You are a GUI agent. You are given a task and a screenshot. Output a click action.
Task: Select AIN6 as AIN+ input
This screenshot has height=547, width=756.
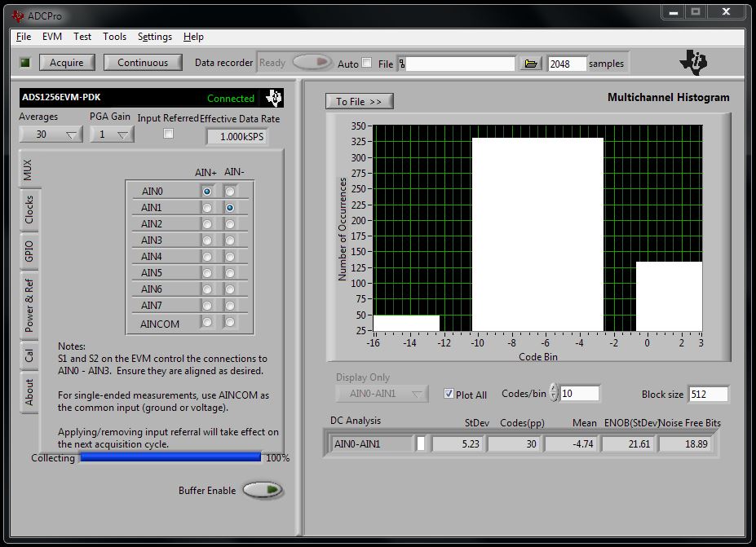(207, 289)
